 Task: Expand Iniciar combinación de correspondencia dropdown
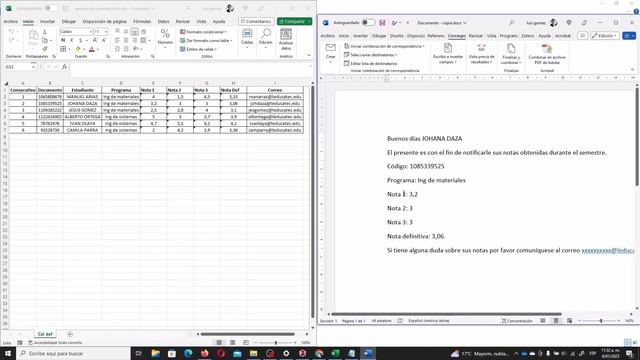384,46
